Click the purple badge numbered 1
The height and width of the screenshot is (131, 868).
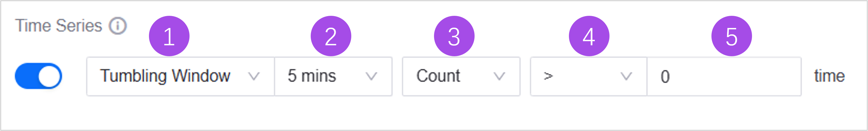pos(169,36)
